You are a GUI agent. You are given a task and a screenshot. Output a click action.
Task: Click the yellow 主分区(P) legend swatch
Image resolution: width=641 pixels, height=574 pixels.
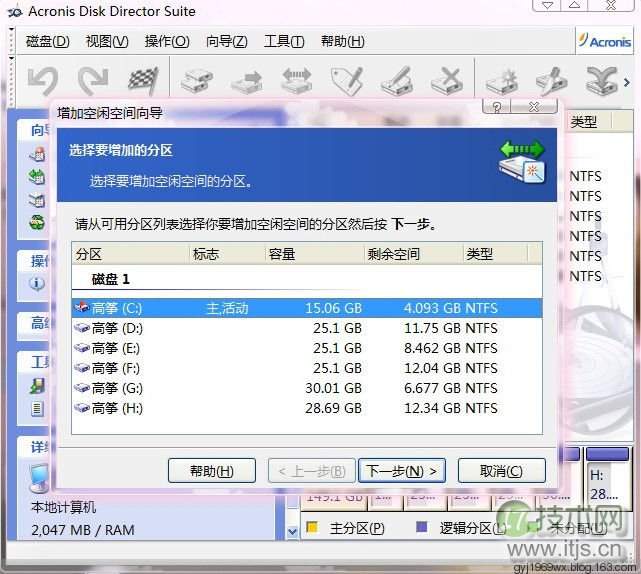coord(312,527)
